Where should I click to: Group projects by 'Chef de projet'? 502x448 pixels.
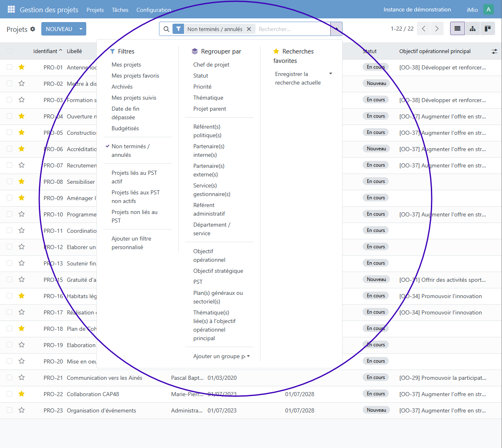tap(211, 65)
